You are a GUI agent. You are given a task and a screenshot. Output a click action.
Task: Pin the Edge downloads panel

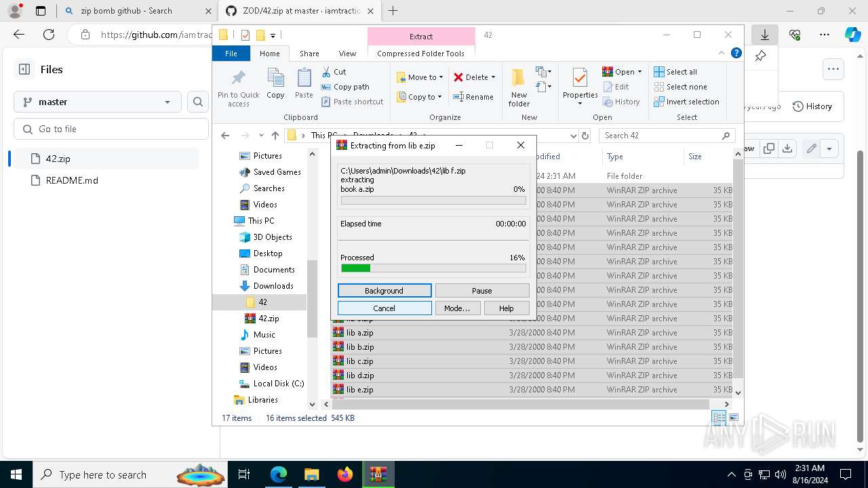coord(761,56)
